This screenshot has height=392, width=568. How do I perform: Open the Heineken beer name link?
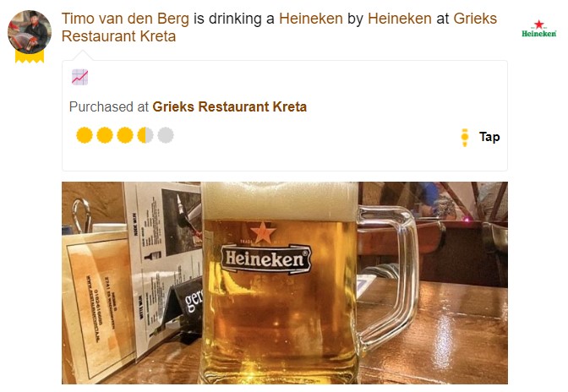pos(311,19)
